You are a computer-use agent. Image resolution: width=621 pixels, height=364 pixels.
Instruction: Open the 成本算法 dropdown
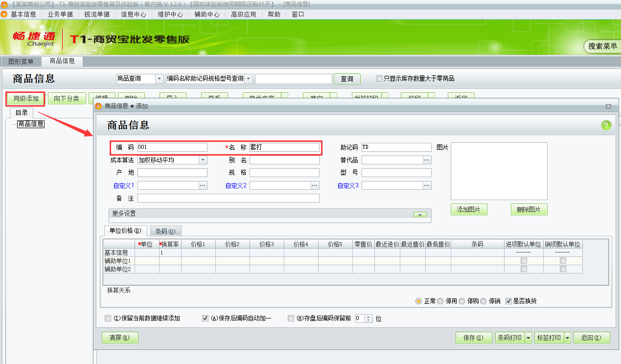pyautogui.click(x=203, y=159)
